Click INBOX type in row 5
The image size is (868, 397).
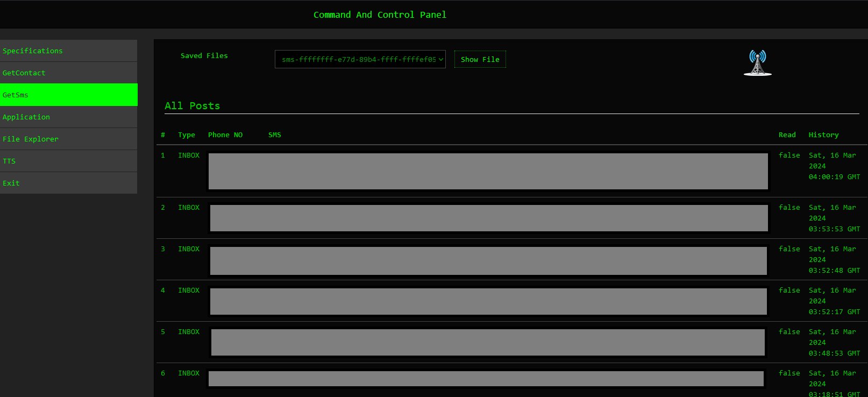(189, 332)
